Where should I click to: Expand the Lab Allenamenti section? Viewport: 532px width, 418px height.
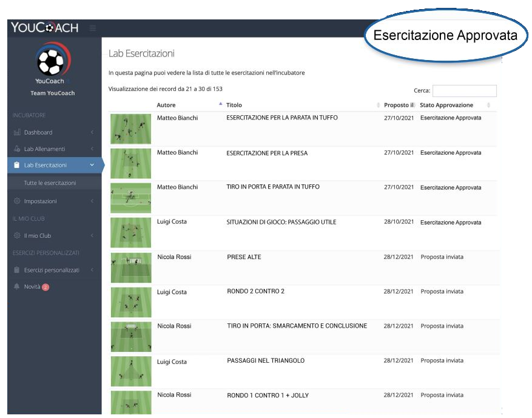click(93, 148)
